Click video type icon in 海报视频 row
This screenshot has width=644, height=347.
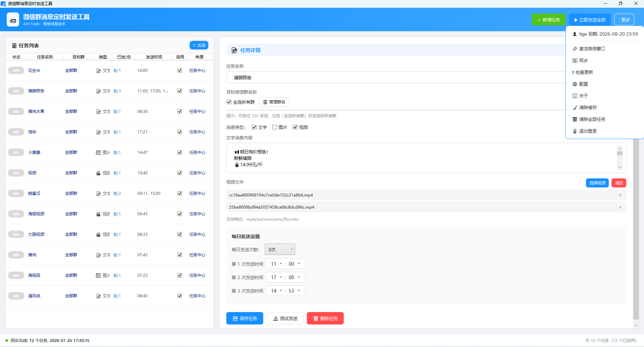coord(98,214)
